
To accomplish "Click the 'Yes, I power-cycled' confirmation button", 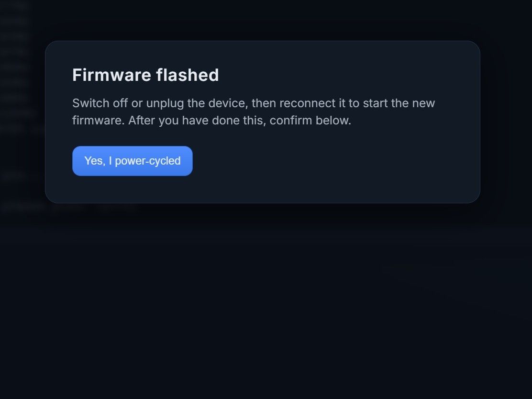I will 132,161.
